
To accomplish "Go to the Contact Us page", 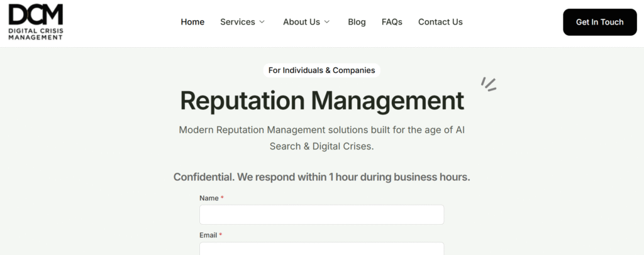I will 440,22.
